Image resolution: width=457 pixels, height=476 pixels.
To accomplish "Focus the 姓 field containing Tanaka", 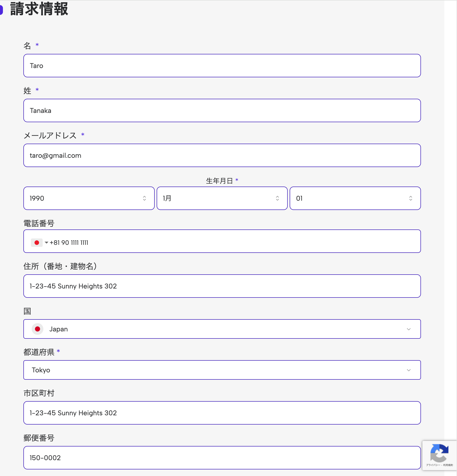I will tap(222, 110).
